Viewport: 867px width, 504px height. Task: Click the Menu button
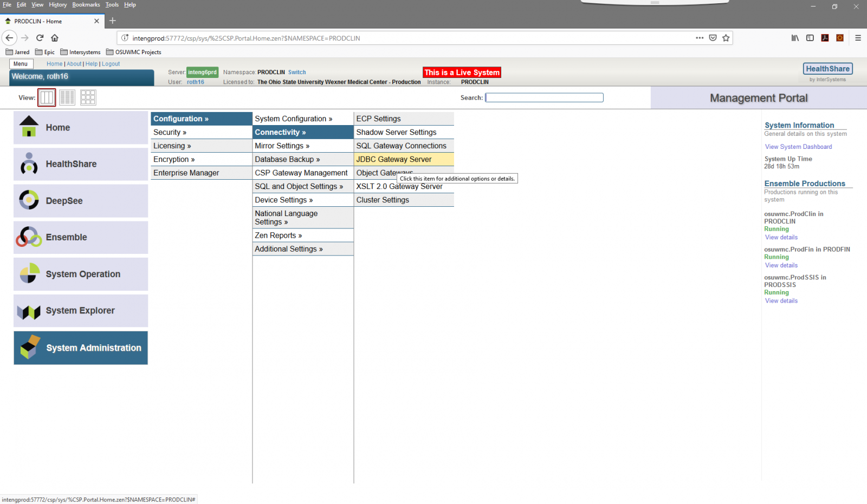[21, 64]
